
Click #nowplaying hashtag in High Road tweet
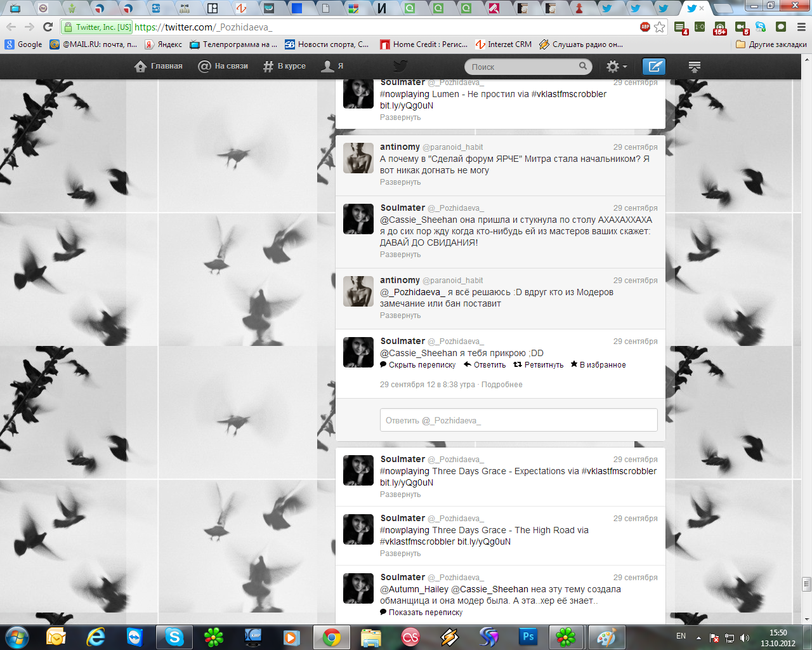click(405, 530)
